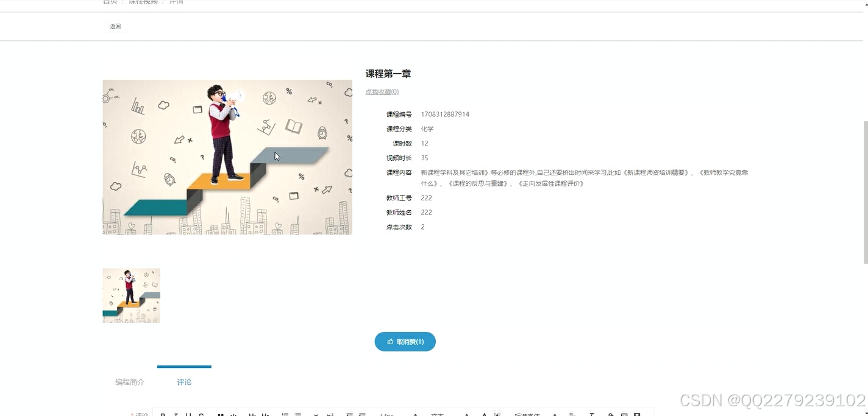Open the insert link tool in the editor
Screen dimensions: 868x416
pyautogui.click(x=610, y=414)
